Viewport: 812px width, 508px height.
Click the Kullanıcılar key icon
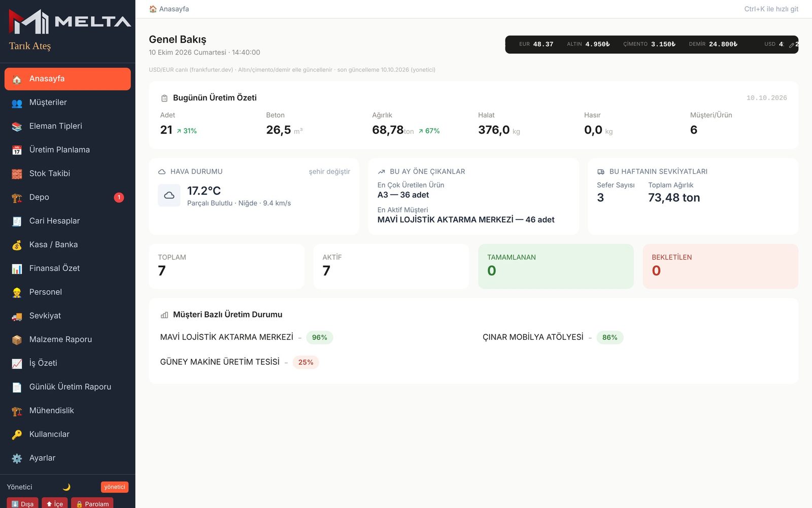(x=17, y=435)
